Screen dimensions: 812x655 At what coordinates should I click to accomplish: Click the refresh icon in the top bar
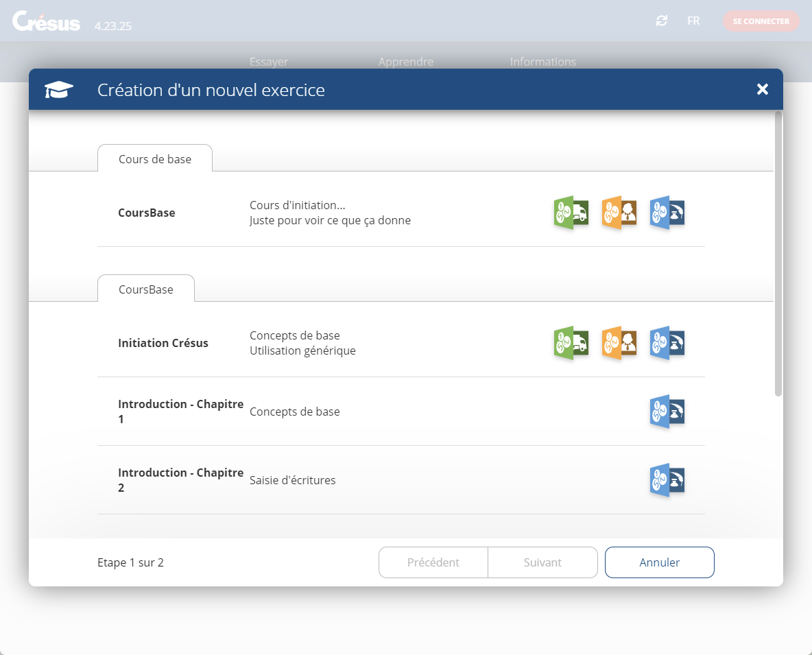point(661,21)
